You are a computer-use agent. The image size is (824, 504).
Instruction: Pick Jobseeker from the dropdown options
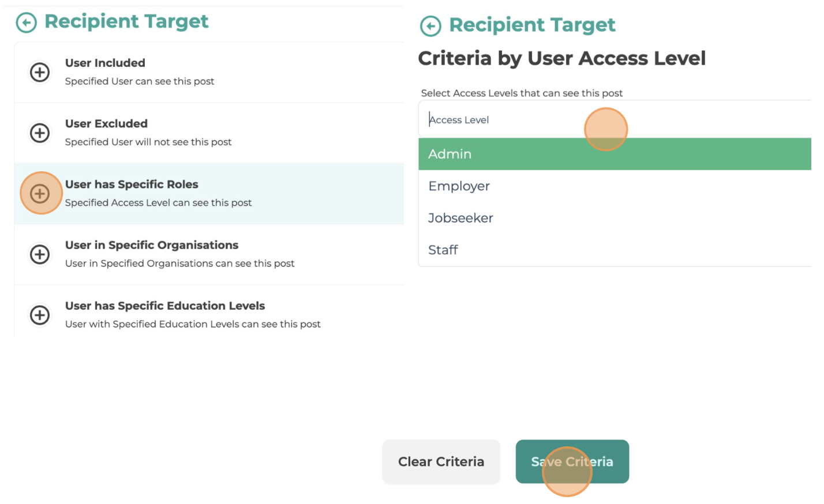(615, 218)
